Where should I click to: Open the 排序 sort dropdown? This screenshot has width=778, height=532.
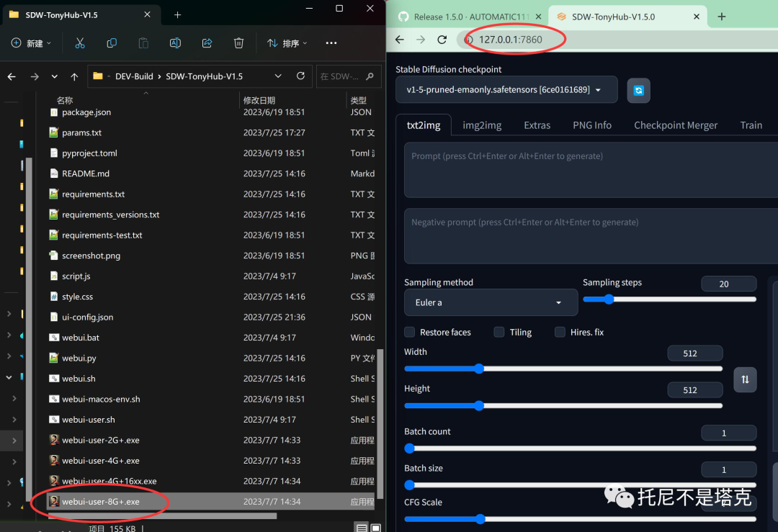pyautogui.click(x=287, y=43)
